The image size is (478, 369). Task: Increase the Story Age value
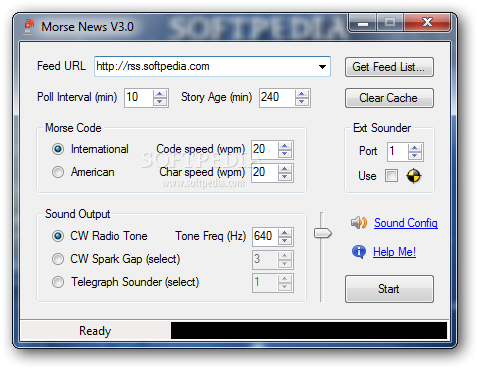pyautogui.click(x=302, y=94)
